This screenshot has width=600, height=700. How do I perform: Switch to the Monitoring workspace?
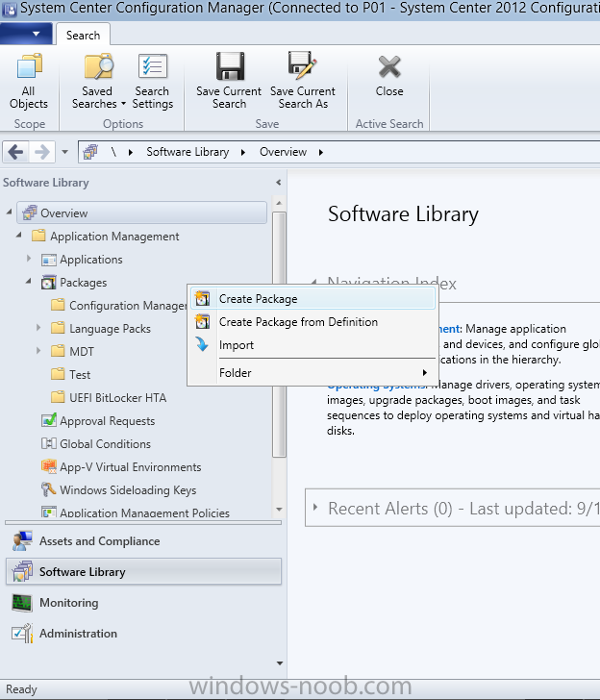tap(144, 603)
